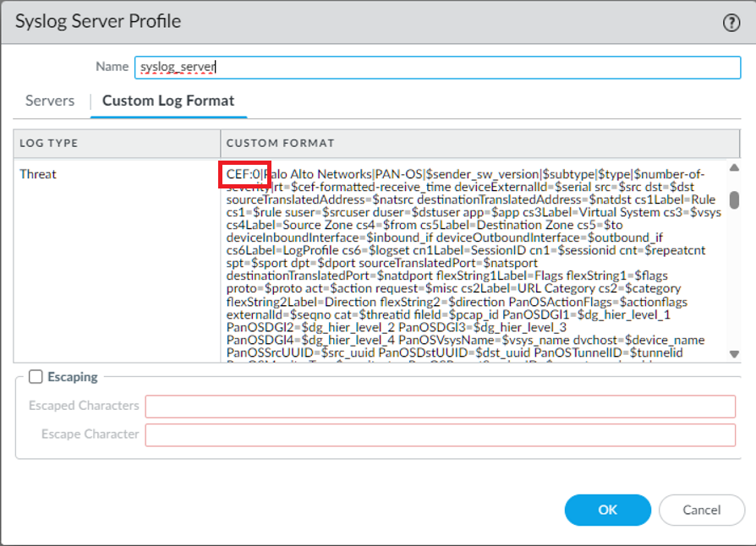Click the scroll down arrow in format list

(734, 354)
